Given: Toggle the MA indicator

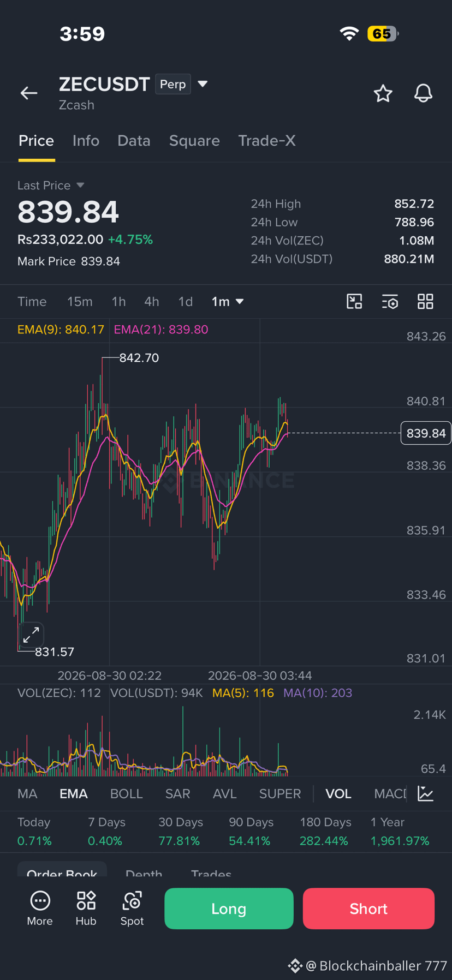Looking at the screenshot, I should 27,793.
